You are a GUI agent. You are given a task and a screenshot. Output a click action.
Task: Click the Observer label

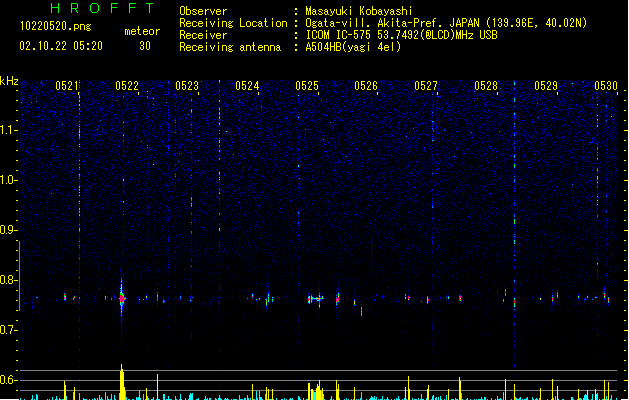click(x=203, y=11)
